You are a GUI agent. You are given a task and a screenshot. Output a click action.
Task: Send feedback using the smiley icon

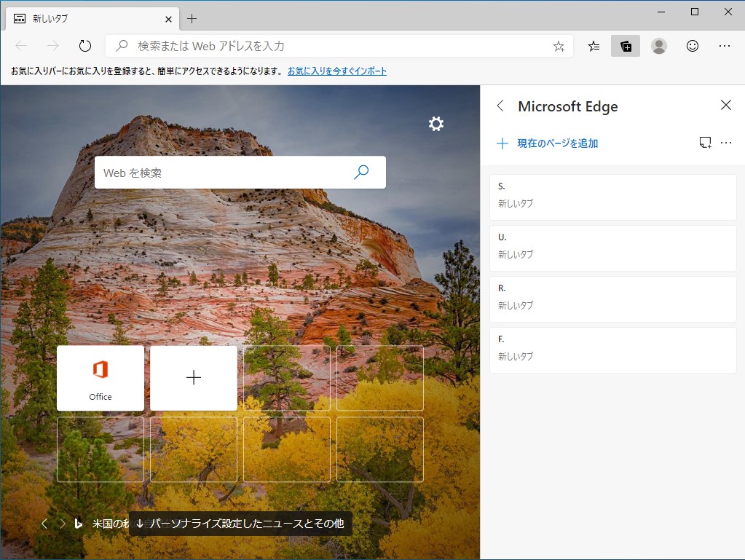[x=692, y=45]
